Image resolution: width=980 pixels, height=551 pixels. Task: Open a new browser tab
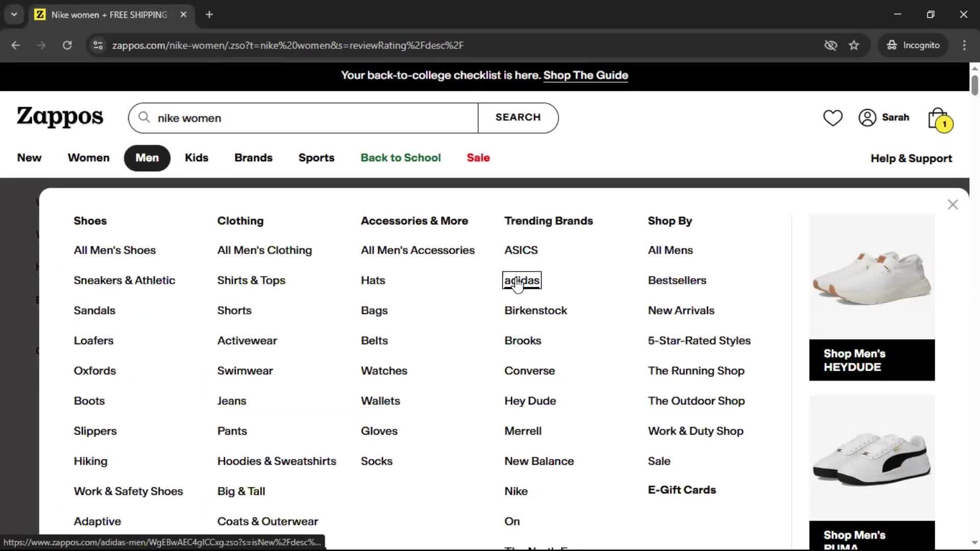pyautogui.click(x=209, y=14)
